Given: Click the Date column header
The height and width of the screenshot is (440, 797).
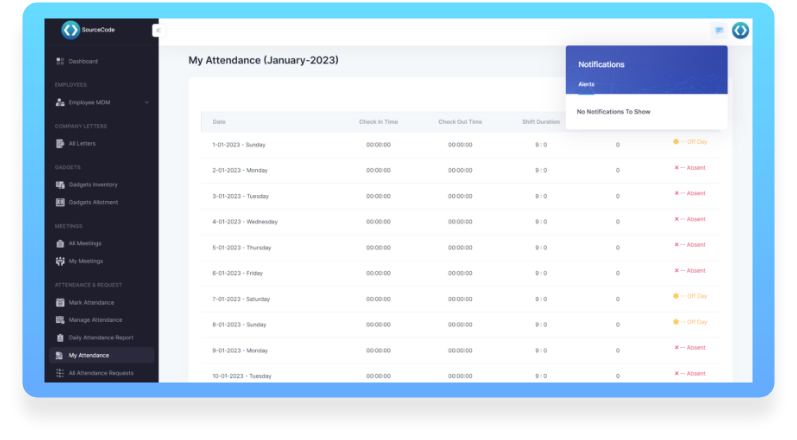Looking at the screenshot, I should point(219,122).
